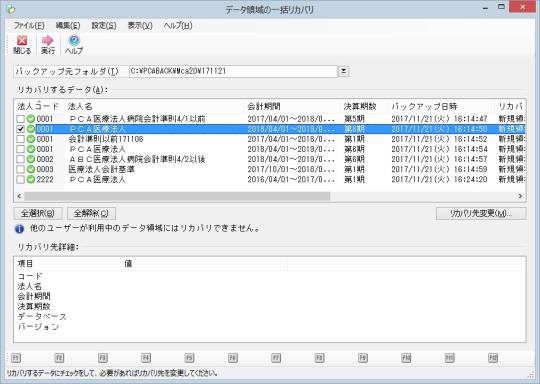Click the 全解除 deselect all button
This screenshot has height=384, width=540.
91,214
